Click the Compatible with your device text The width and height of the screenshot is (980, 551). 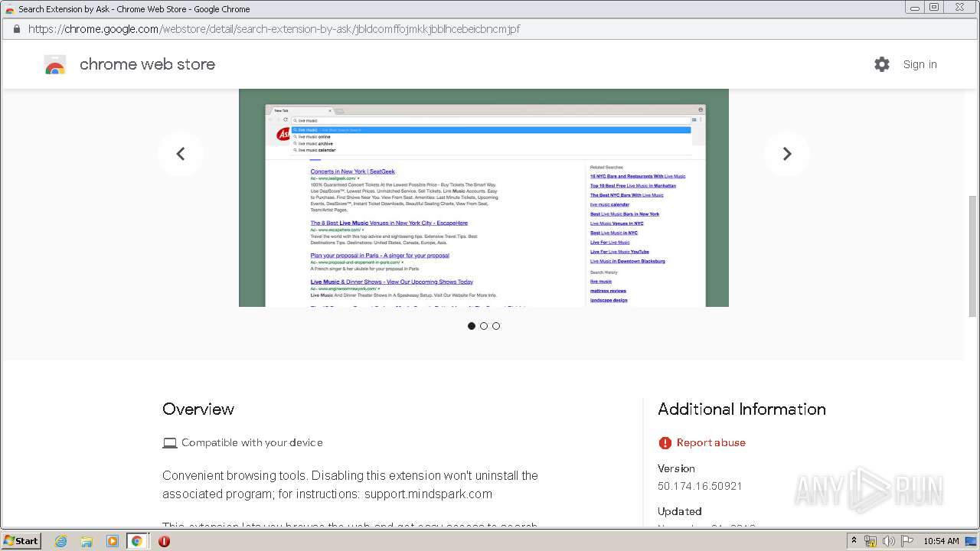tap(252, 442)
